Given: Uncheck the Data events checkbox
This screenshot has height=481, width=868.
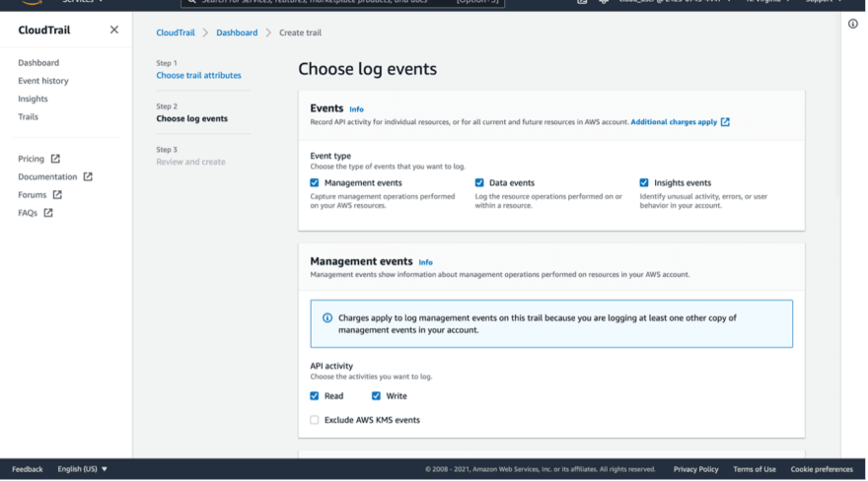Looking at the screenshot, I should point(479,183).
